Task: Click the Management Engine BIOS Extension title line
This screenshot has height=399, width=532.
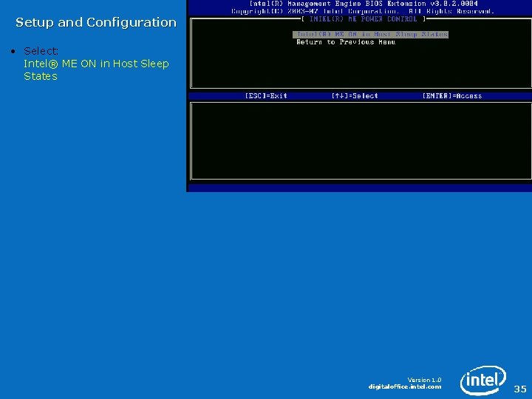Action: (364, 4)
